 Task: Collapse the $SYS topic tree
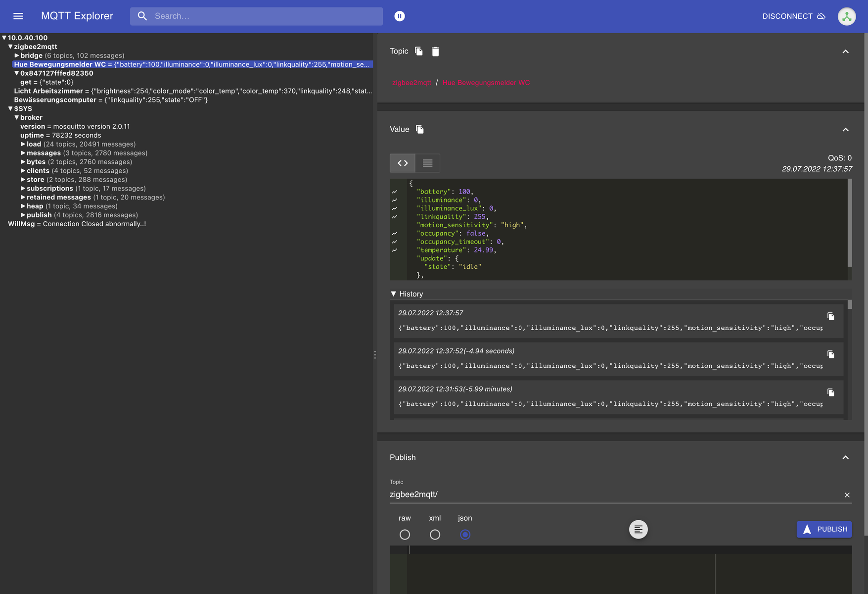pyautogui.click(x=10, y=109)
